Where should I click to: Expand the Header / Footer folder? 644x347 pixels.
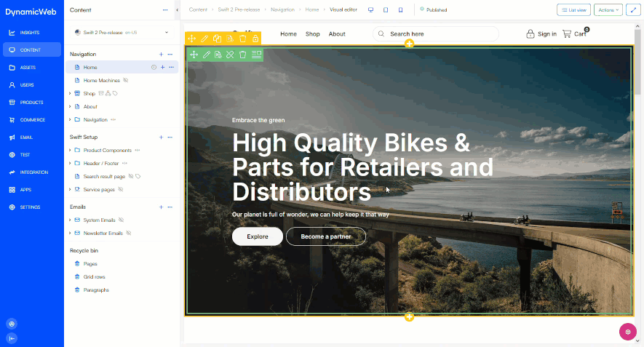pyautogui.click(x=70, y=164)
